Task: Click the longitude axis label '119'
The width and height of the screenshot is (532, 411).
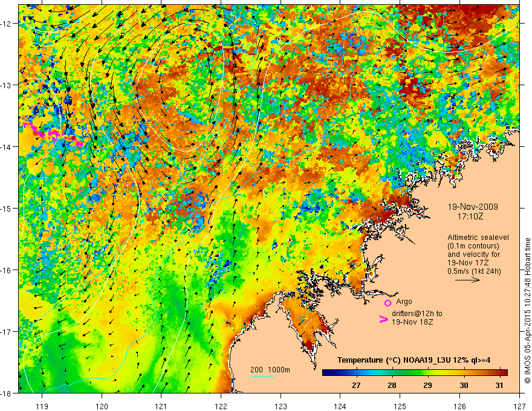Action: coord(42,406)
